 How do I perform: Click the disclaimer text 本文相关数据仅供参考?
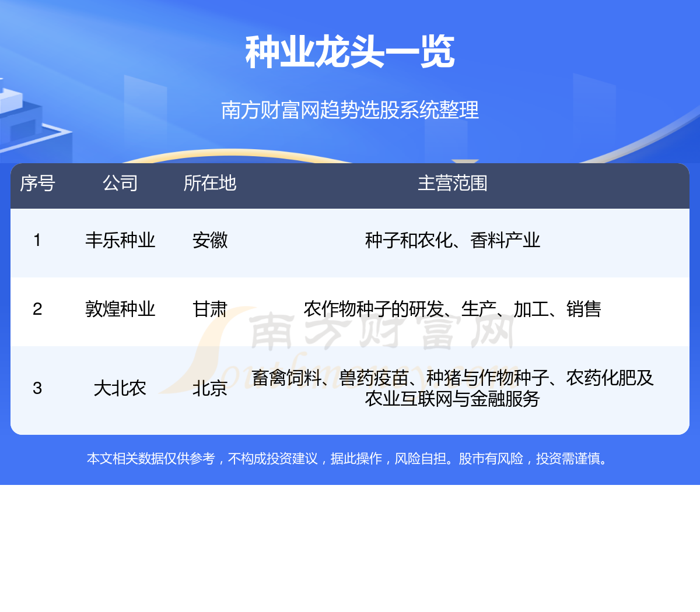click(x=151, y=459)
